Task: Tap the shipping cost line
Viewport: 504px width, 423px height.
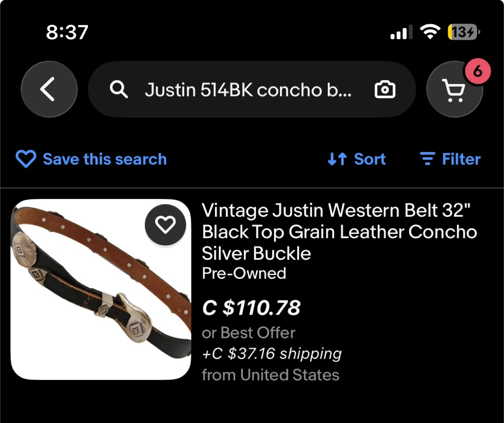Action: click(x=272, y=354)
